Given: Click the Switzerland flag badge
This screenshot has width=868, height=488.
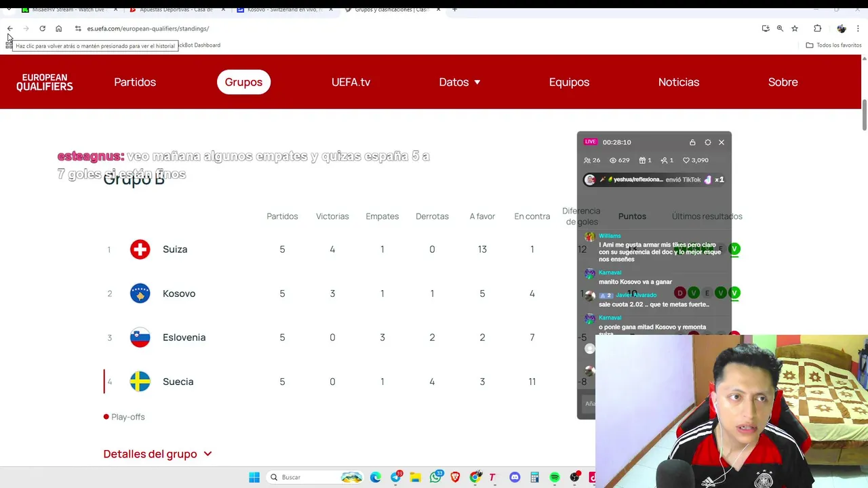Looking at the screenshot, I should (140, 249).
